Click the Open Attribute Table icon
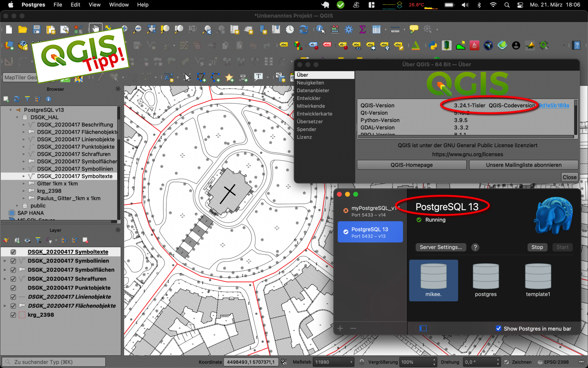The width and height of the screenshot is (588, 368). (x=376, y=30)
